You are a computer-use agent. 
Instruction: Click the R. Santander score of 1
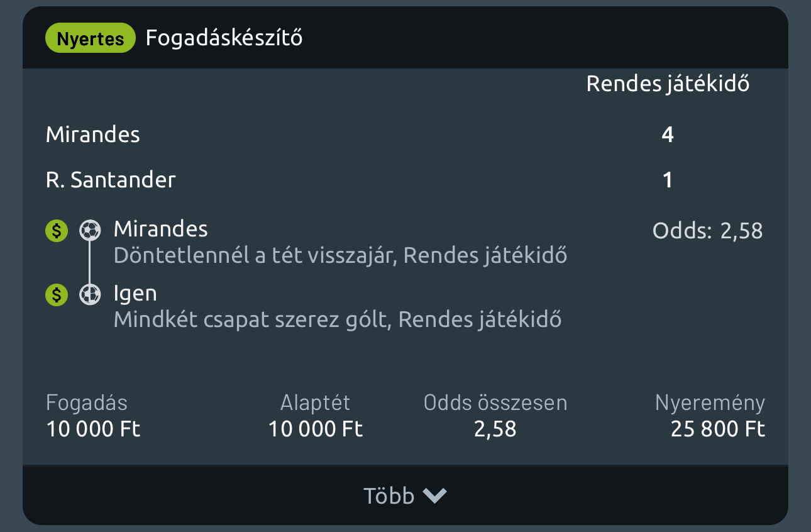(x=668, y=180)
